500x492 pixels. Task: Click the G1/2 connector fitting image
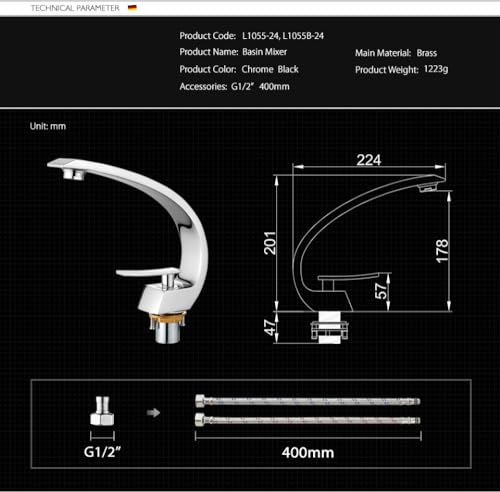pos(102,411)
